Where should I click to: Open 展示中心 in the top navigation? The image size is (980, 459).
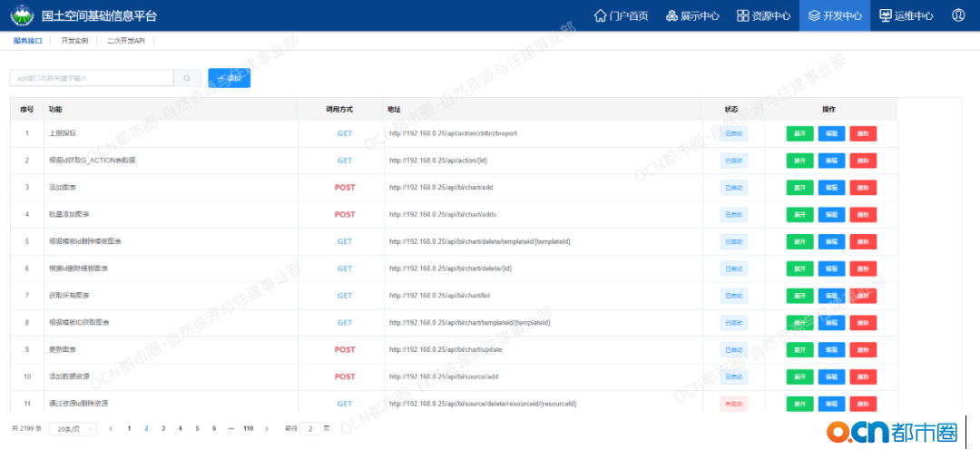tap(691, 15)
